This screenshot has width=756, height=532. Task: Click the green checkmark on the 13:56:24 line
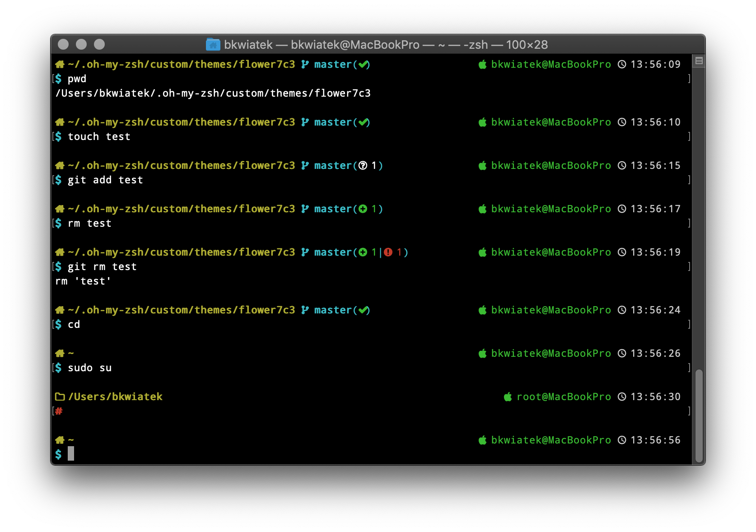coord(363,310)
